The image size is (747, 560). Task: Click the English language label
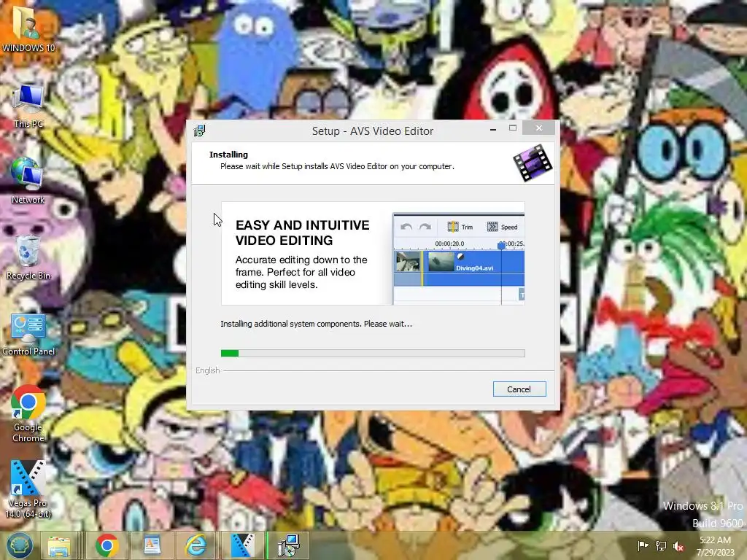tap(208, 370)
